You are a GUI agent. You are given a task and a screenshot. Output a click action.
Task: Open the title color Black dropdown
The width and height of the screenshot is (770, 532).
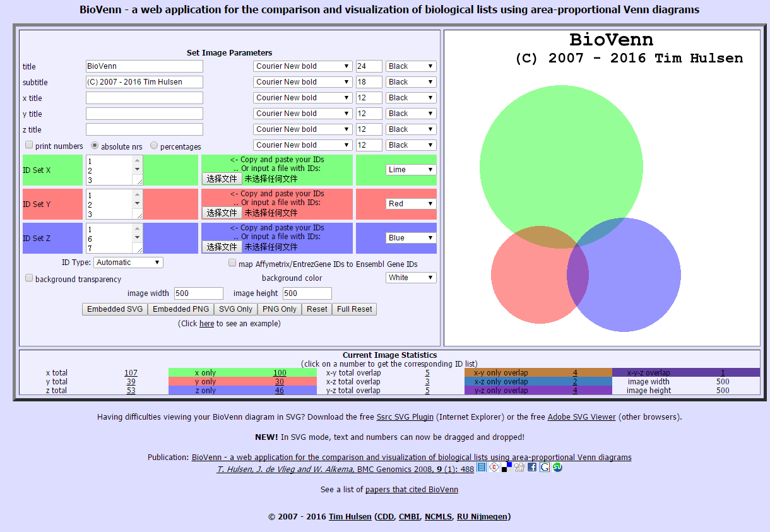(x=411, y=66)
